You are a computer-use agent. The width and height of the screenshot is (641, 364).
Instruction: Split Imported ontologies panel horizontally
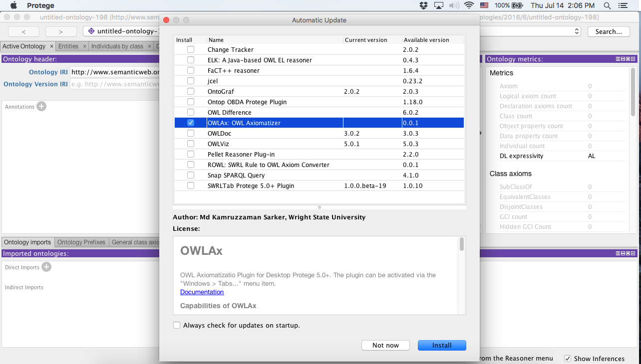[x=623, y=253]
